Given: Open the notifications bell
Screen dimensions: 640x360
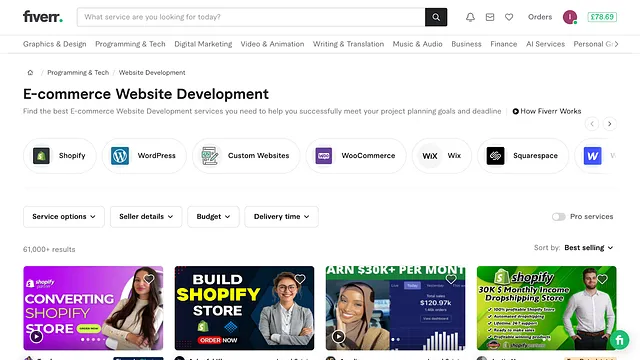Looking at the screenshot, I should coord(470,17).
